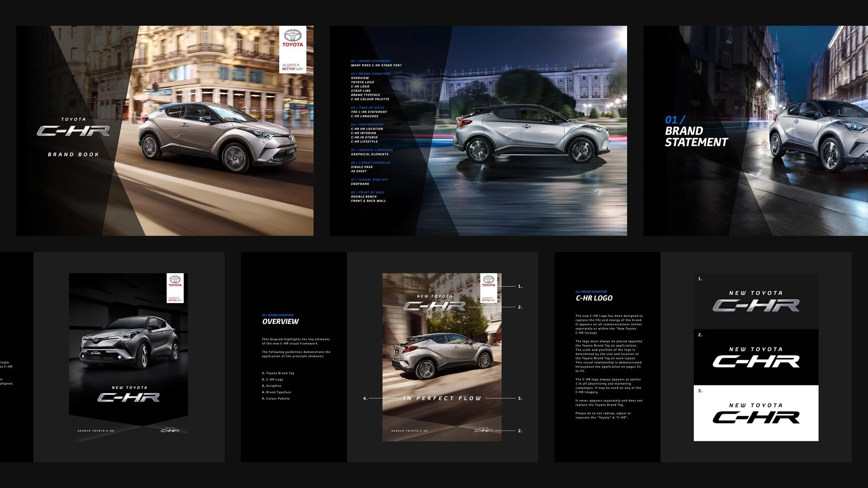Select '5. Colour Palette' list item
This screenshot has width=868, height=488.
point(276,398)
